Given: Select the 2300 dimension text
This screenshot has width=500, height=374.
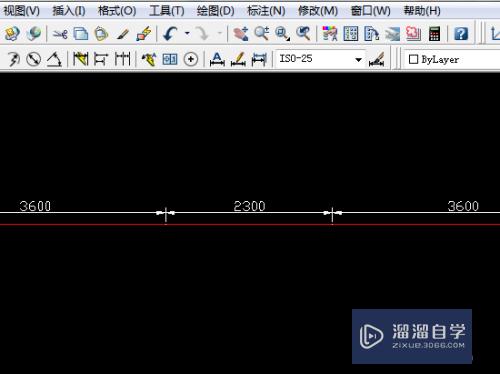Looking at the screenshot, I should pos(249,206).
